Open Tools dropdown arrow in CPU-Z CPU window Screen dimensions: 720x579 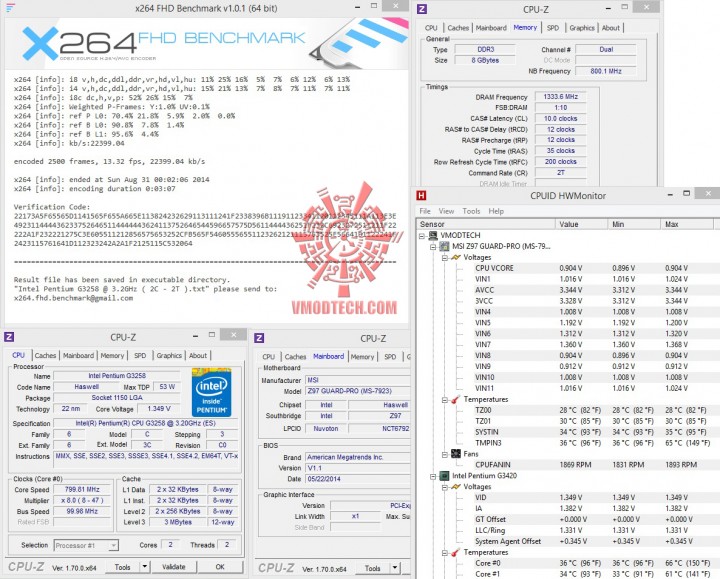click(x=144, y=567)
